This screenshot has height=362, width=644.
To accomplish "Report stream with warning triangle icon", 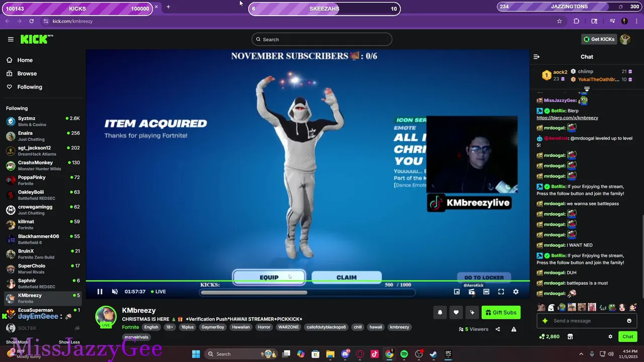I will [x=514, y=329].
